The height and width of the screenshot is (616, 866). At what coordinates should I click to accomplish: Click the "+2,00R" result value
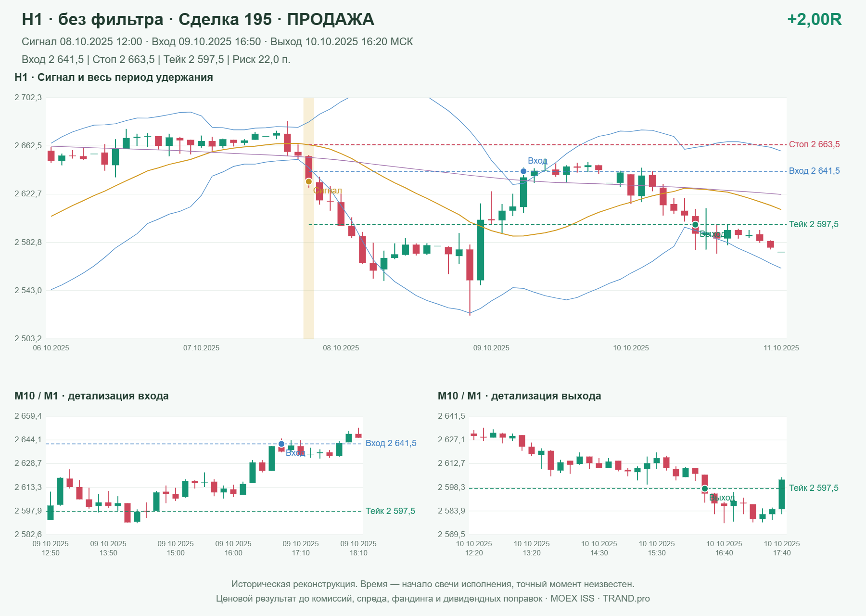point(815,20)
